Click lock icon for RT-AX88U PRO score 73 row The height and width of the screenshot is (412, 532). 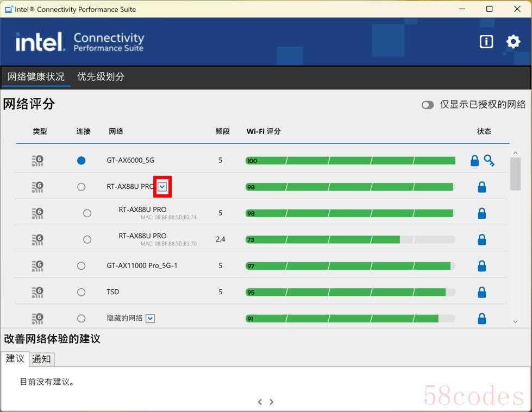482,239
